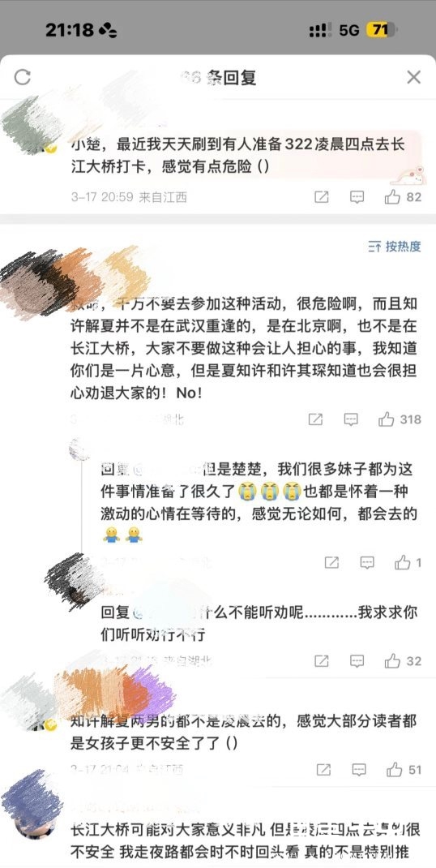
Task: Share the Jiangxi comment about 长江大桥打卡
Action: [x=322, y=197]
